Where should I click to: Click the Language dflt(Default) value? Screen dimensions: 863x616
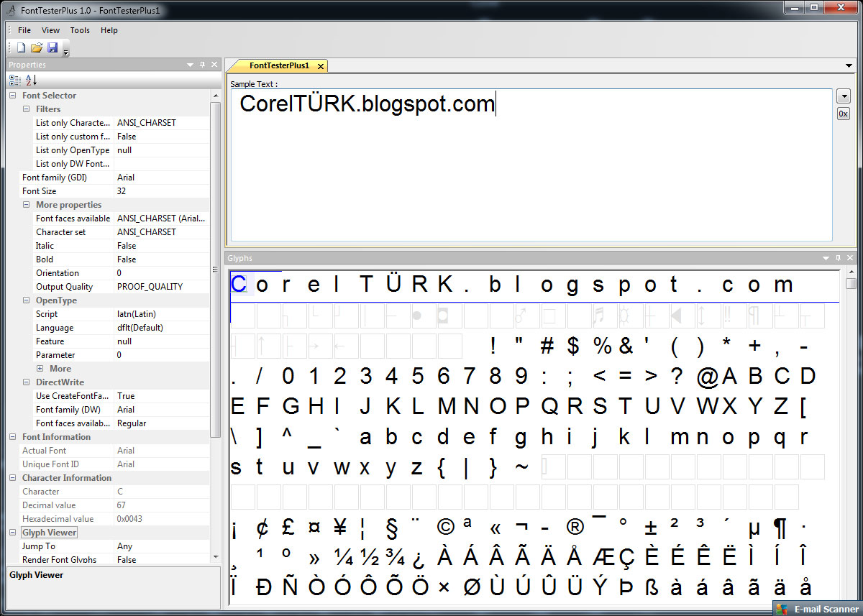[x=162, y=328]
